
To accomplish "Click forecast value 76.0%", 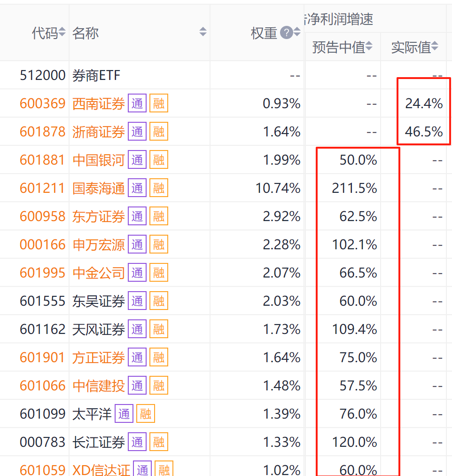I will (x=358, y=414).
